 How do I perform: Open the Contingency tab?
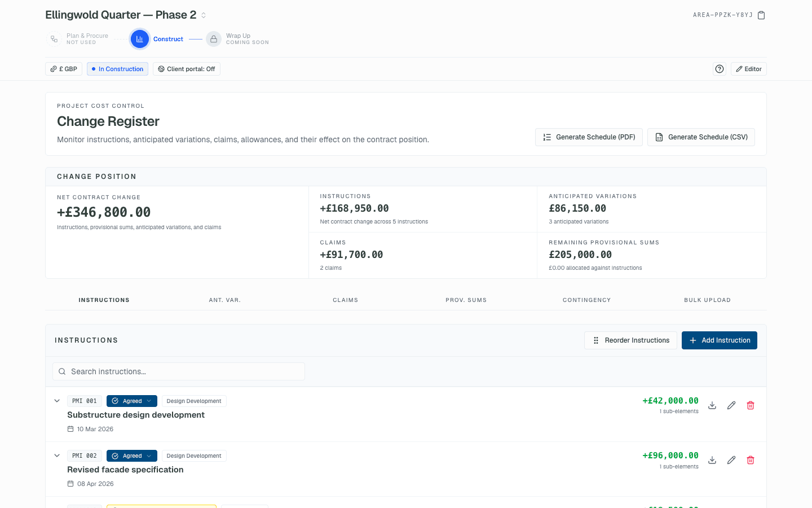(587, 300)
